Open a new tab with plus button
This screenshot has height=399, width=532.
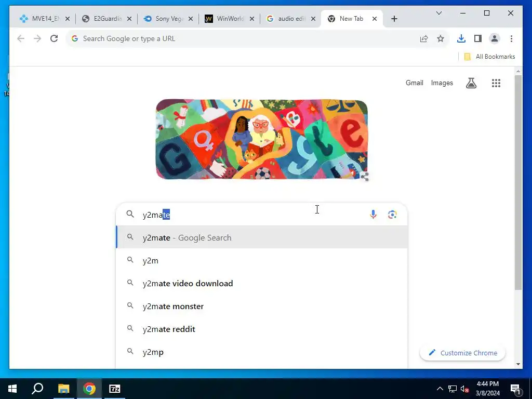(x=394, y=19)
